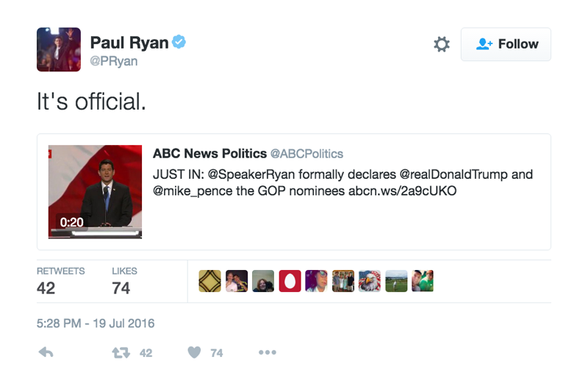Follow Paul Ryan
This screenshot has height=390, width=588.
click(506, 44)
